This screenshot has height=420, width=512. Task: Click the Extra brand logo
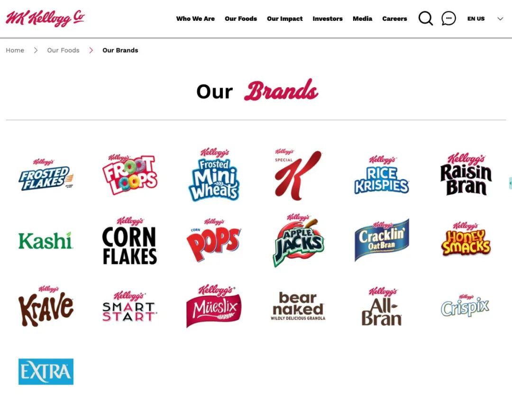point(46,372)
